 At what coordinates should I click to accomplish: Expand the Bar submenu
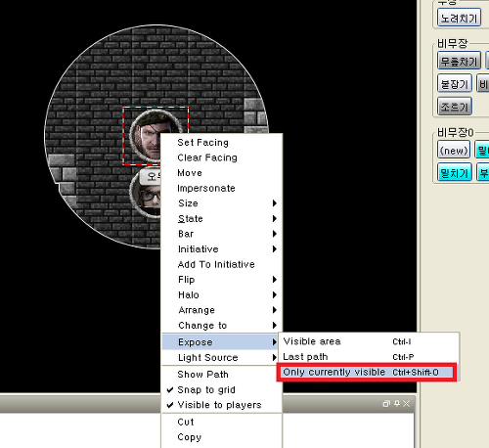tap(222, 234)
